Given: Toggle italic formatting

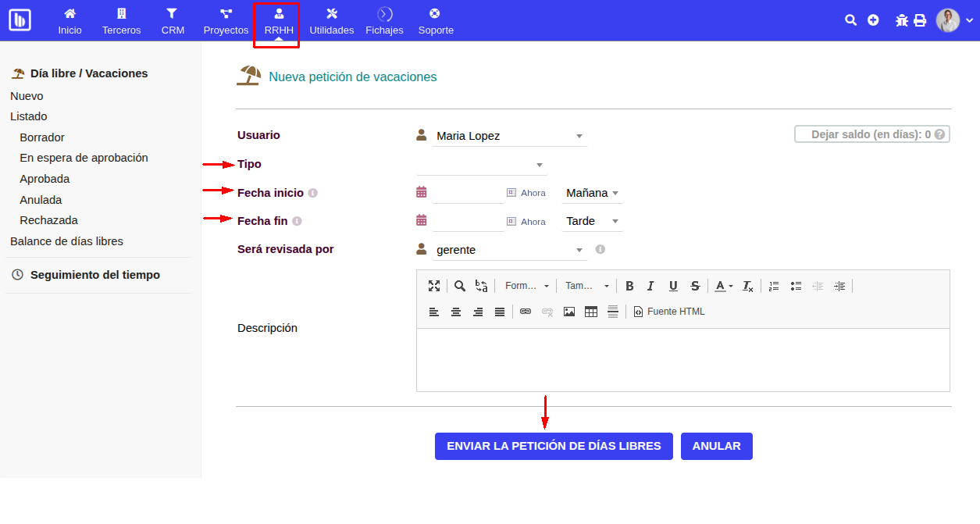Looking at the screenshot, I should (x=650, y=286).
